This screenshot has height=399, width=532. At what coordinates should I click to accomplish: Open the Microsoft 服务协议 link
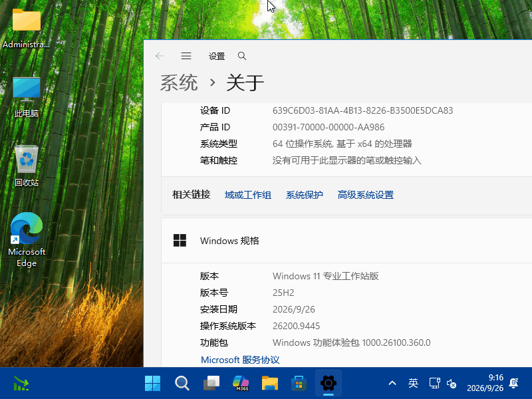click(240, 360)
